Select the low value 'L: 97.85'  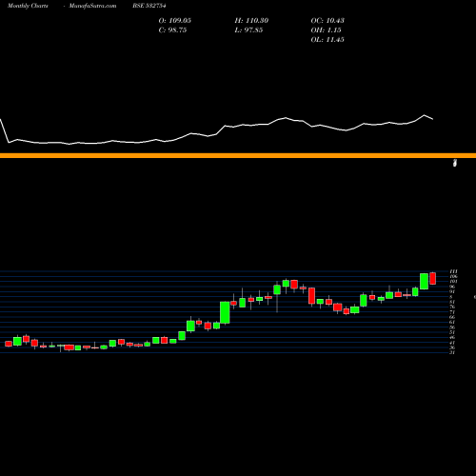click(248, 30)
